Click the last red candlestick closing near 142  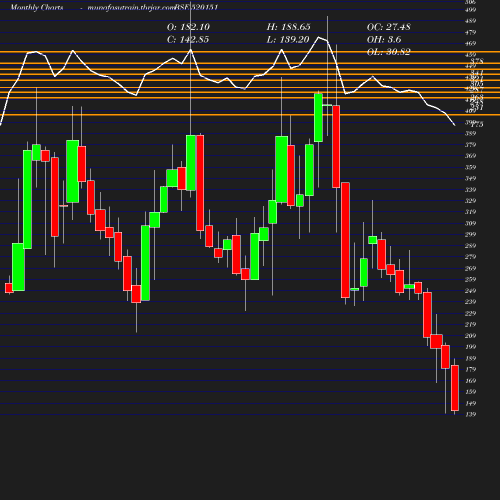455,388
